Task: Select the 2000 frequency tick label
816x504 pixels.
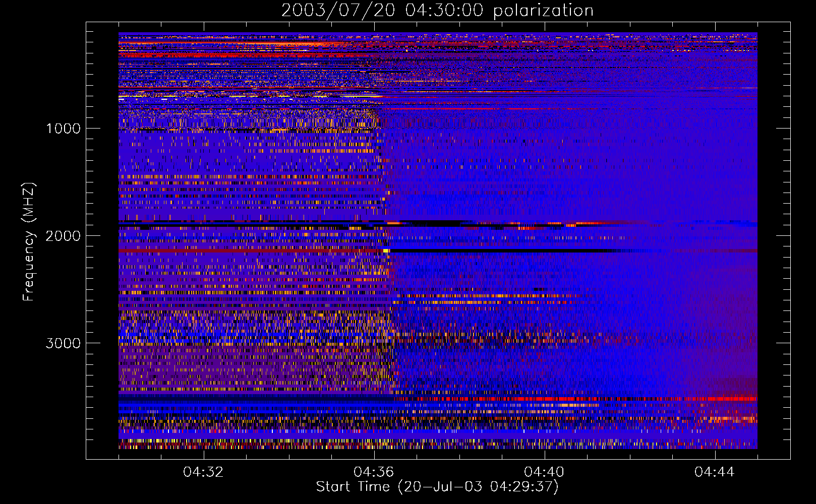Action: click(63, 236)
